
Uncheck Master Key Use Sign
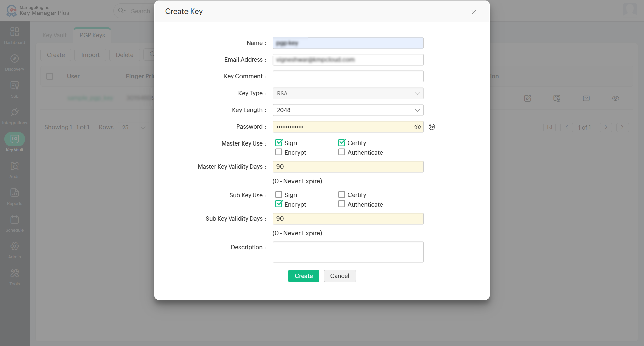(x=279, y=143)
